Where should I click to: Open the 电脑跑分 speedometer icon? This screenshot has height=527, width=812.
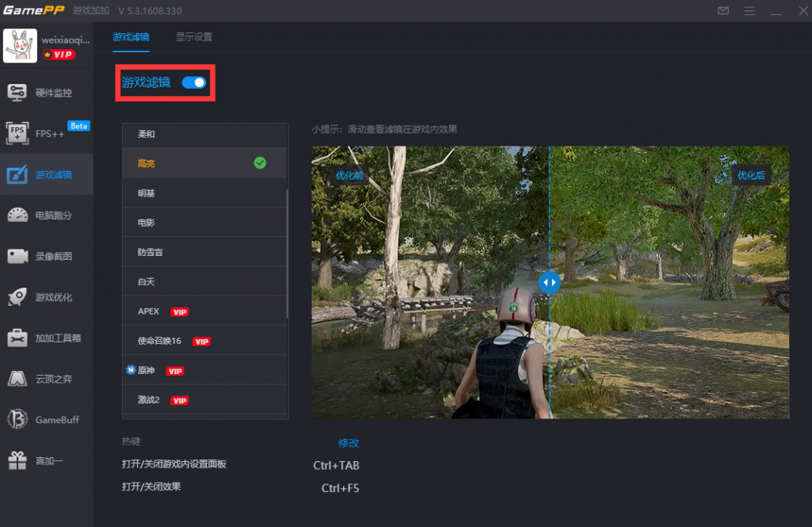(x=17, y=215)
